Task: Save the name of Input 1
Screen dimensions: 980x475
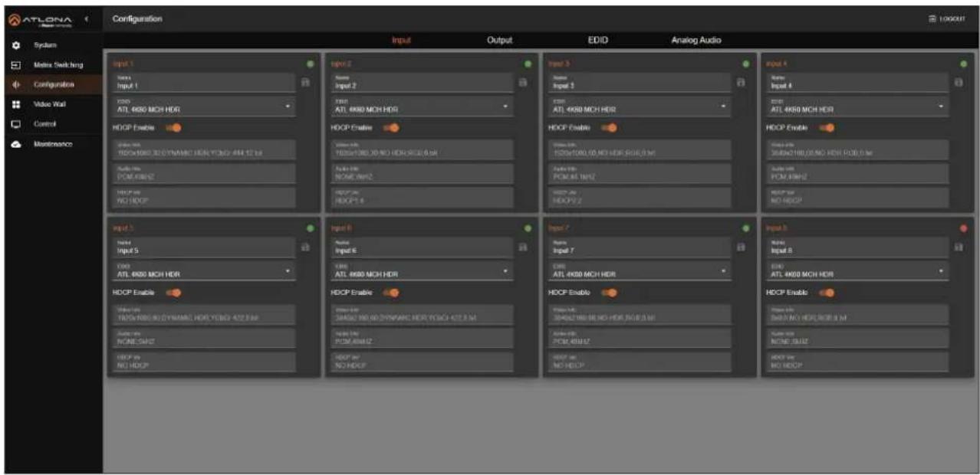Action: [307, 83]
